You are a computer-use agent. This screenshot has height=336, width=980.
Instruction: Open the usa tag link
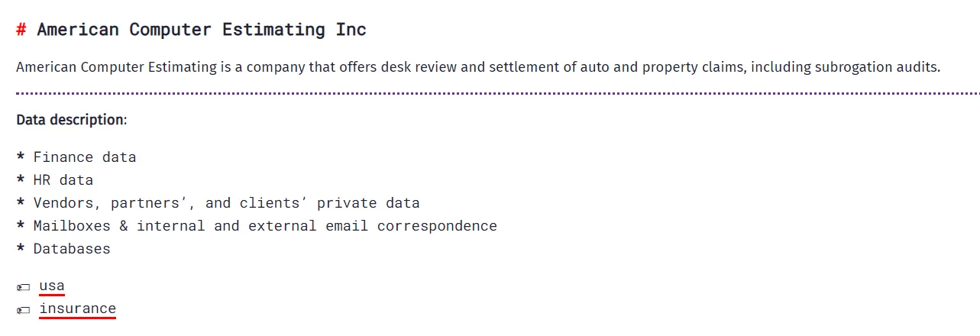(52, 286)
